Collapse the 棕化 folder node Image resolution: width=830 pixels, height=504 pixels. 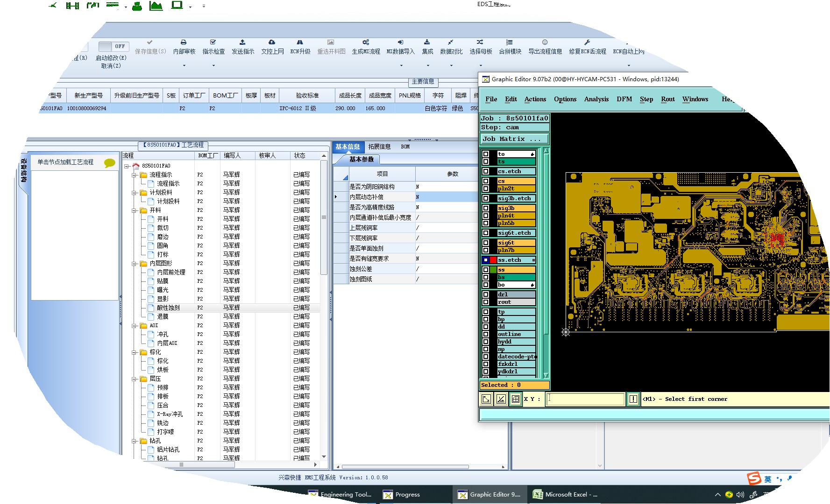(134, 352)
